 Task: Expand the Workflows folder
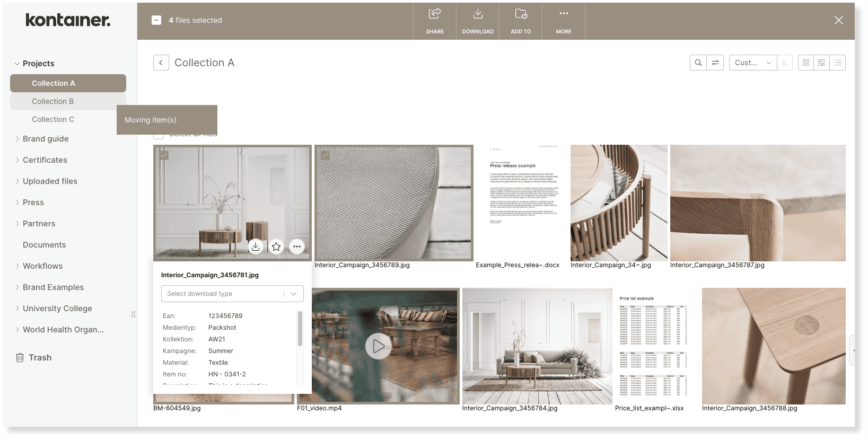(17, 266)
